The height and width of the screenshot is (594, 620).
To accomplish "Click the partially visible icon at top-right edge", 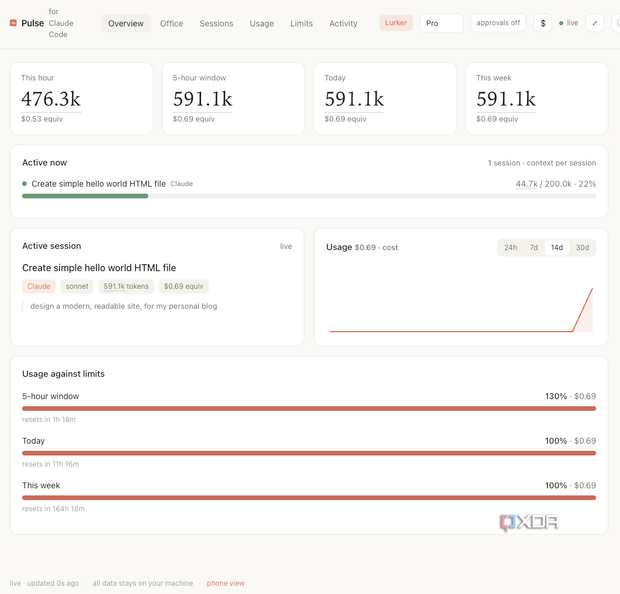I will [616, 23].
